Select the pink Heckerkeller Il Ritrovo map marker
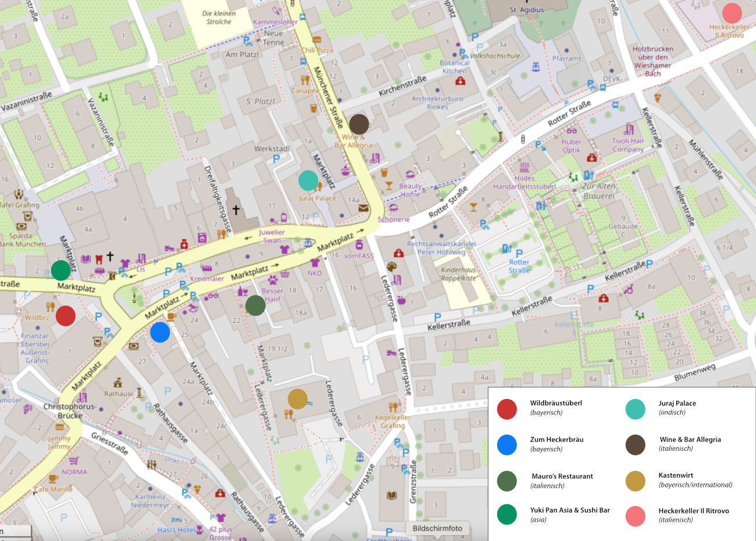Image resolution: width=756 pixels, height=541 pixels. coord(732,13)
